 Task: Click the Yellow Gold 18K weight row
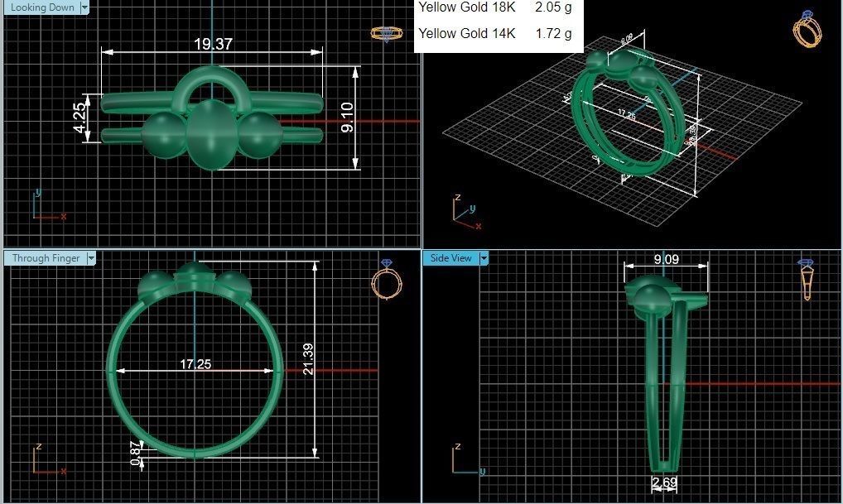click(x=495, y=7)
